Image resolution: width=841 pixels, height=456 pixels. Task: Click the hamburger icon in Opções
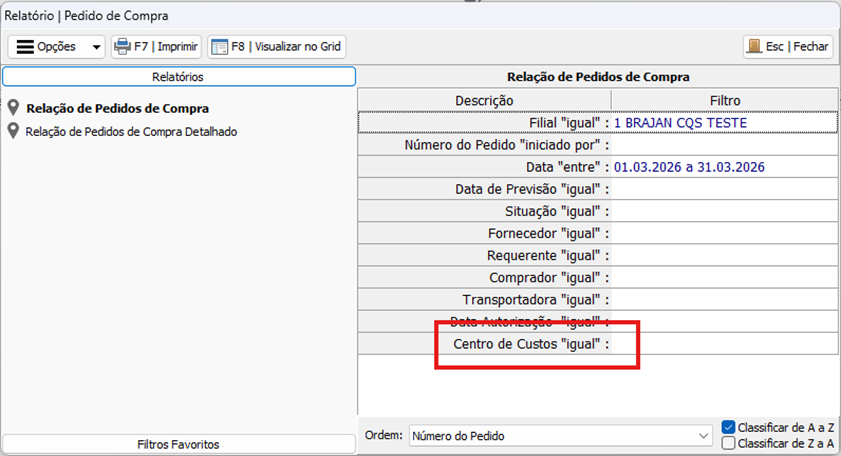25,47
